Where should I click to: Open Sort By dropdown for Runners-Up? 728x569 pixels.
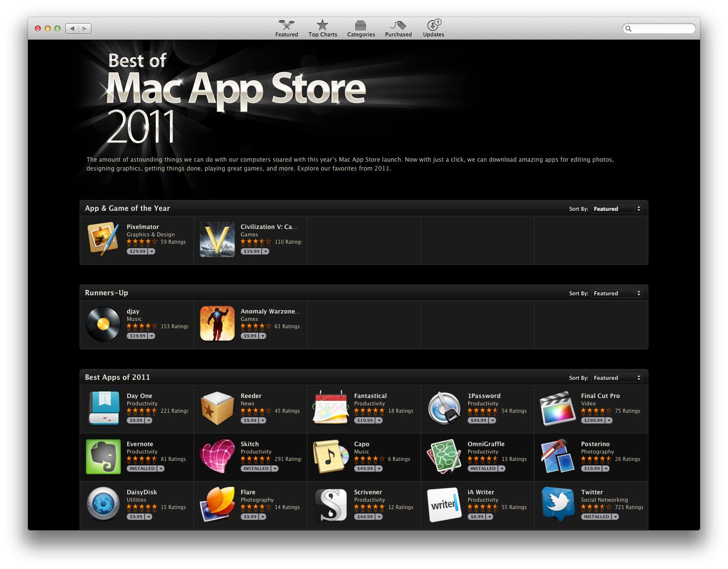pos(616,293)
